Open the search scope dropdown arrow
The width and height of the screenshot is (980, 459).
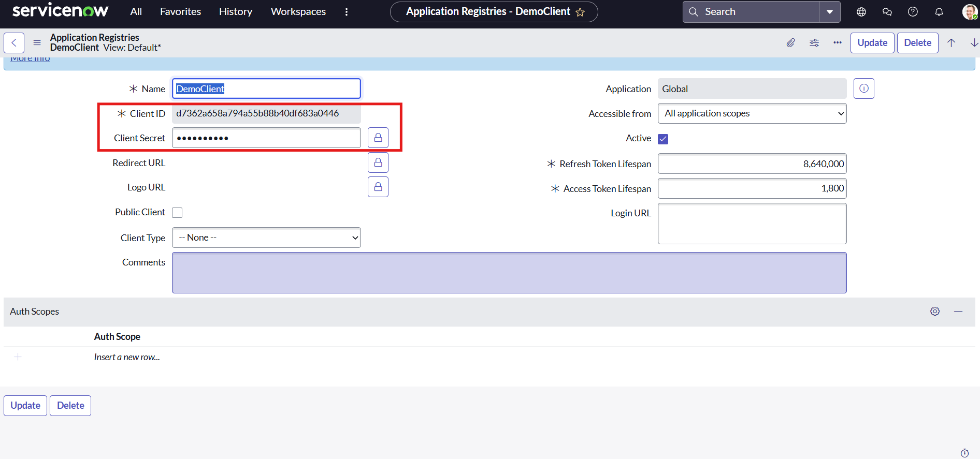coord(829,12)
